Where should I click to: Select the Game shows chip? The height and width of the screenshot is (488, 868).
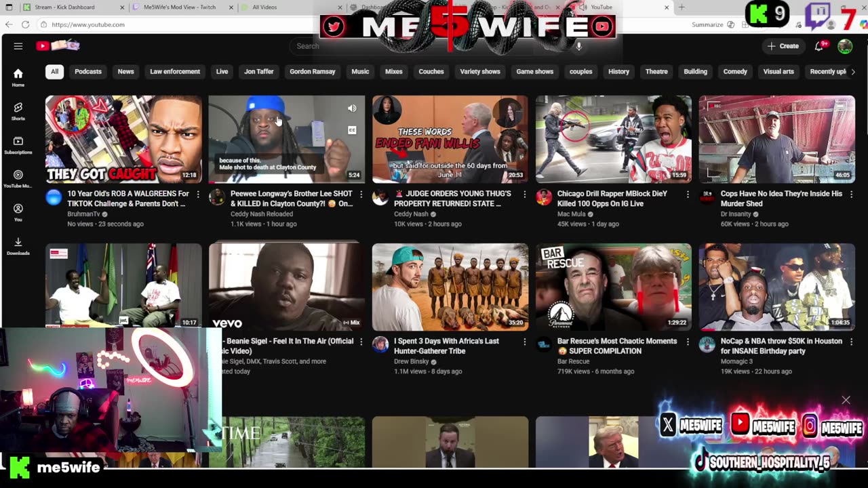click(534, 72)
